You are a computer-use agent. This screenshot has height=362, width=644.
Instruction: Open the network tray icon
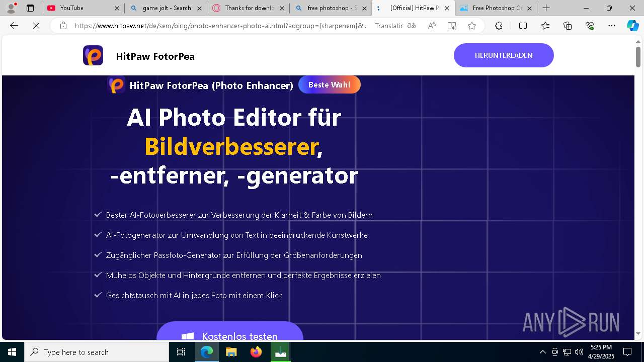567,352
